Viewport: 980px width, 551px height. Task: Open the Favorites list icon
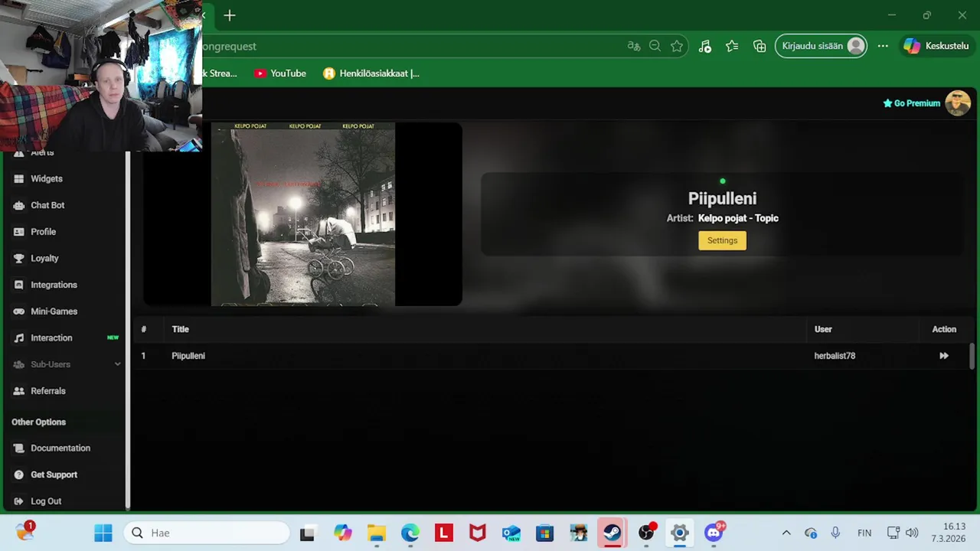coord(732,46)
